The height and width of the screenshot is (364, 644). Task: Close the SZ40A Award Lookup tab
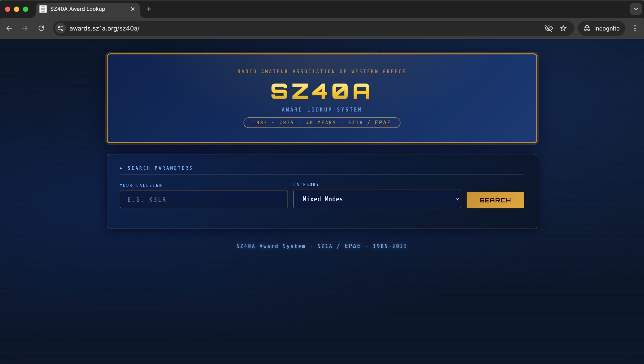133,9
